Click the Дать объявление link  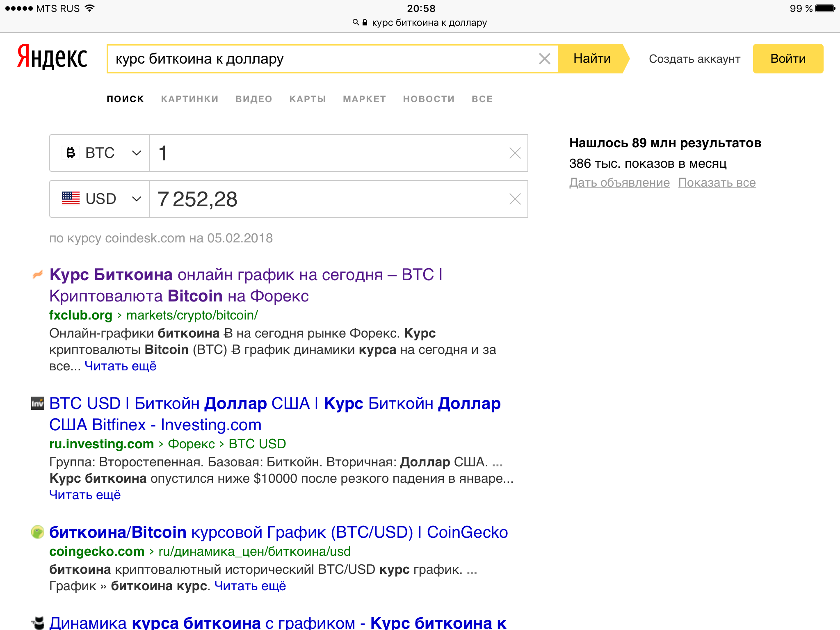(619, 183)
